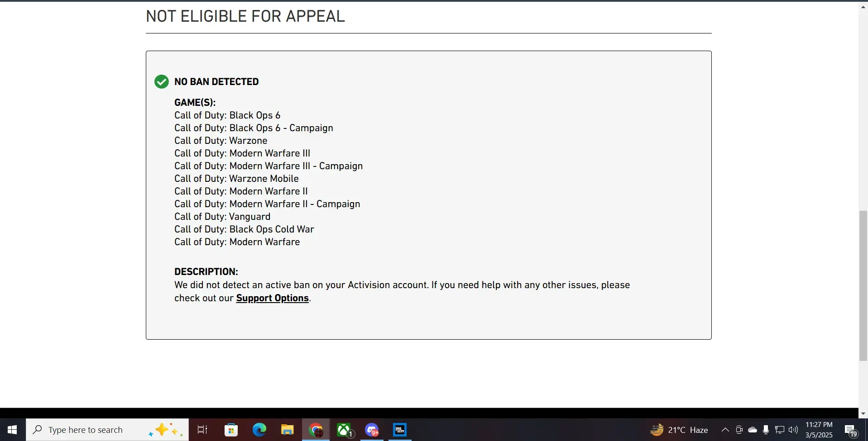
Task: Open Microsoft Edge from the taskbar
Action: point(259,430)
